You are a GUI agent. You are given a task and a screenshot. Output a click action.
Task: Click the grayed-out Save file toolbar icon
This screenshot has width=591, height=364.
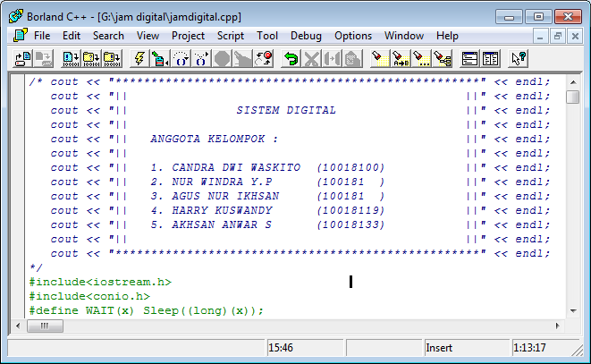[44, 59]
